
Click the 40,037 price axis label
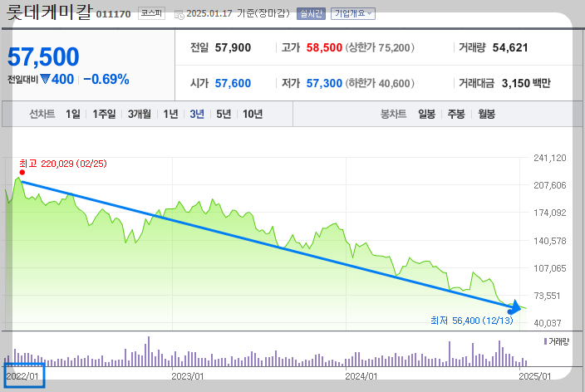(x=548, y=323)
